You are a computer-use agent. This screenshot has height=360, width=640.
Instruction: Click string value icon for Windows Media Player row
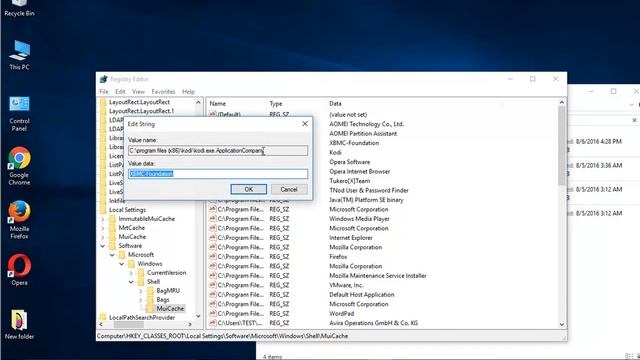point(213,219)
